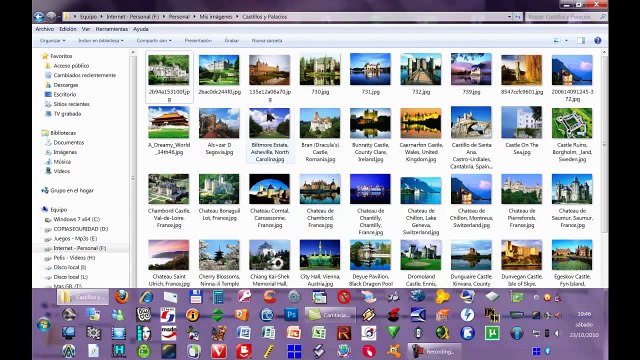Click Nueva carpeta button
This screenshot has width=640, height=360.
[267, 40]
